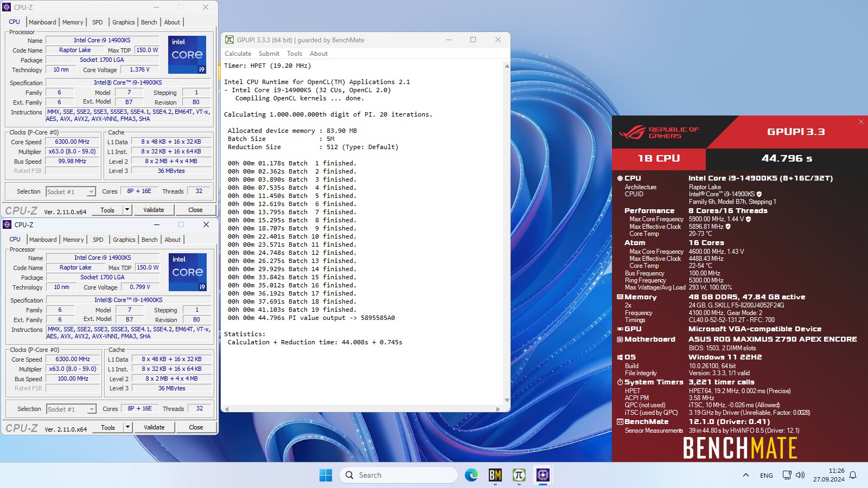This screenshot has width=868, height=488.
Task: Switch to Graphics tab in bottom CPU-Z
Action: pos(124,240)
